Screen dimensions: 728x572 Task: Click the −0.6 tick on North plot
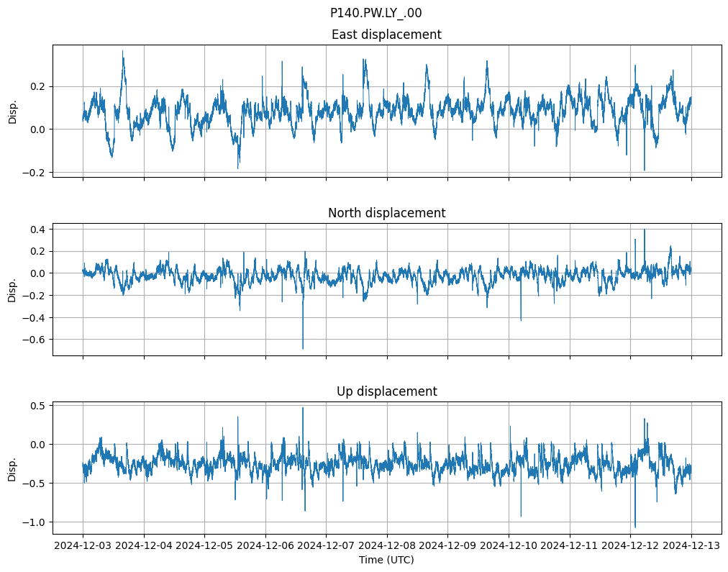(x=35, y=340)
